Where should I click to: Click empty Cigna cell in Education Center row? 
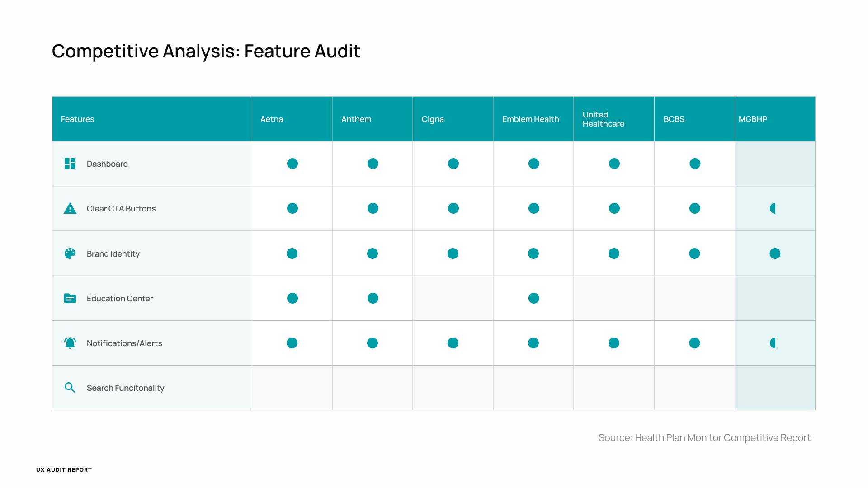click(x=453, y=298)
